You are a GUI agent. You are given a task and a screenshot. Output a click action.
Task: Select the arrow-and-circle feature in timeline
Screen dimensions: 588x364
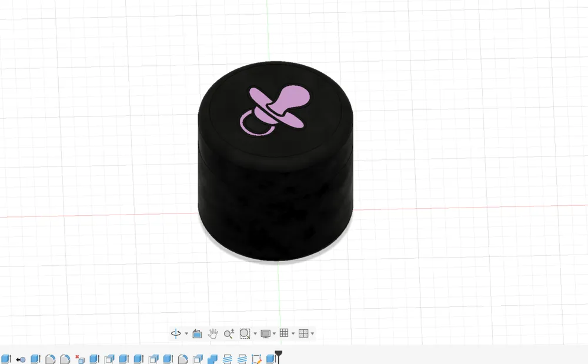coord(21,359)
